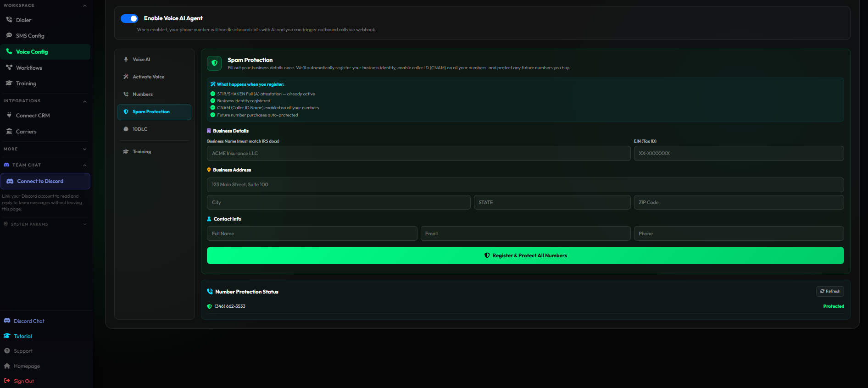The image size is (868, 388).
Task: Click the Connect to Discord button
Action: coord(45,181)
